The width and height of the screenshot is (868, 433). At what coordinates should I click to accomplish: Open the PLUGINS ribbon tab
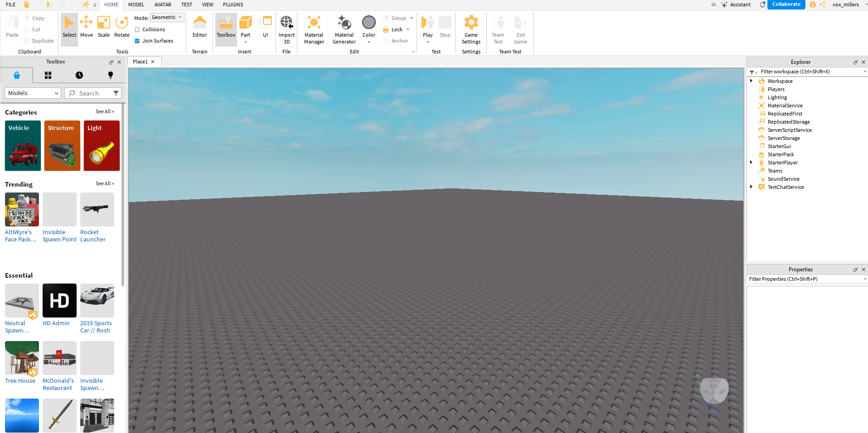(x=233, y=5)
